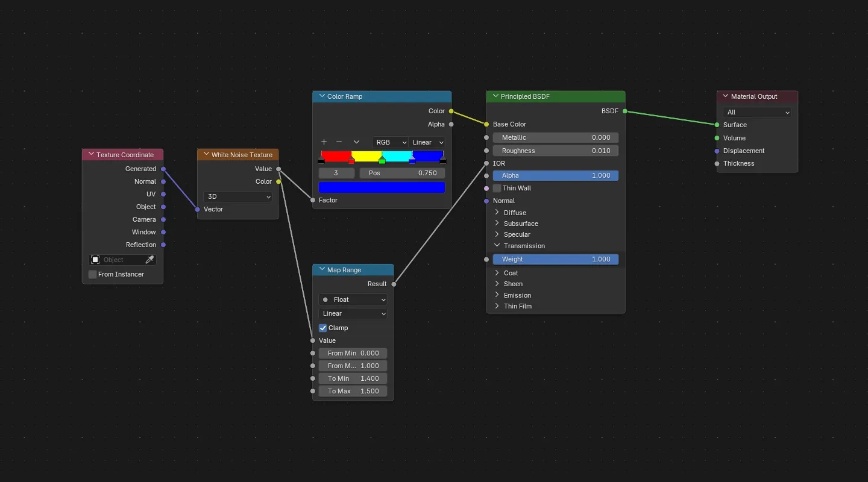
Task: Expand the Subsurface panel
Action: tap(497, 223)
